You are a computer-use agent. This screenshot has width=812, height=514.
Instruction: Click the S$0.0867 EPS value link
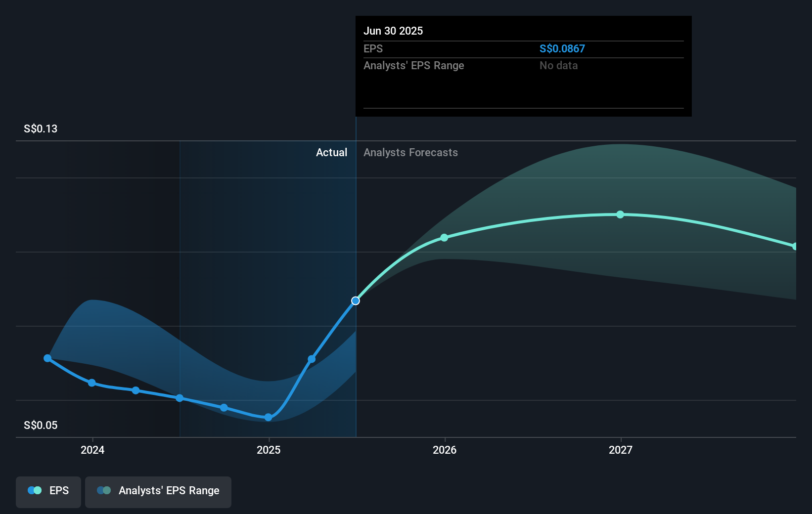562,48
